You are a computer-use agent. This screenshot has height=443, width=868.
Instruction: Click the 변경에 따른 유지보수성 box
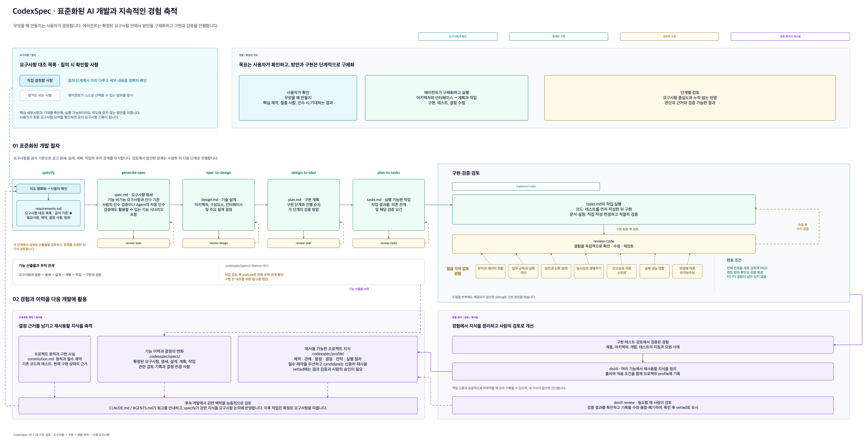coord(687,271)
